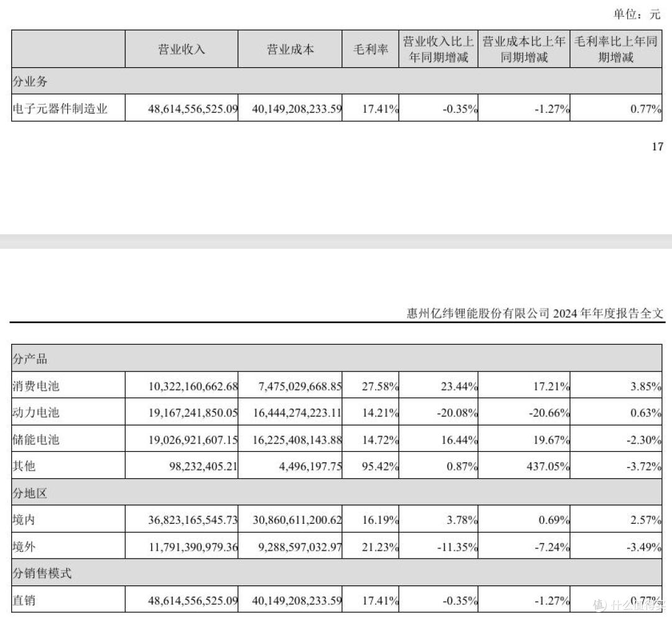The width and height of the screenshot is (672, 619).
Task: Select the 消费电池 row label
Action: 36,386
